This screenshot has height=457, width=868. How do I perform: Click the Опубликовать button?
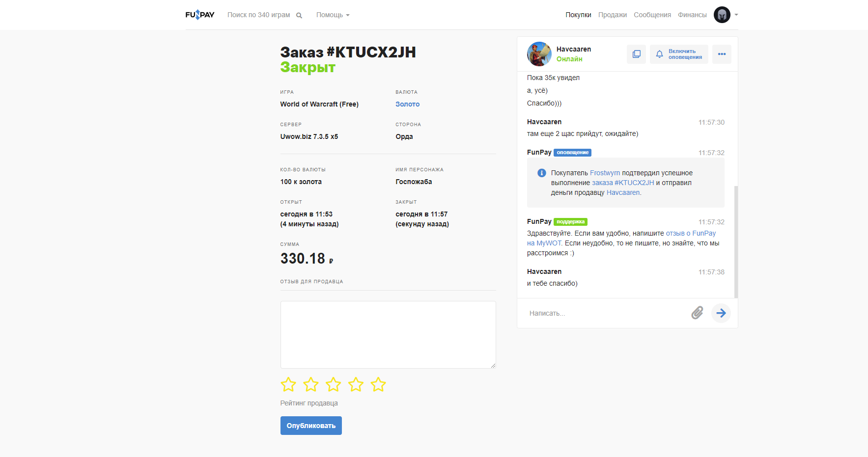pyautogui.click(x=311, y=426)
